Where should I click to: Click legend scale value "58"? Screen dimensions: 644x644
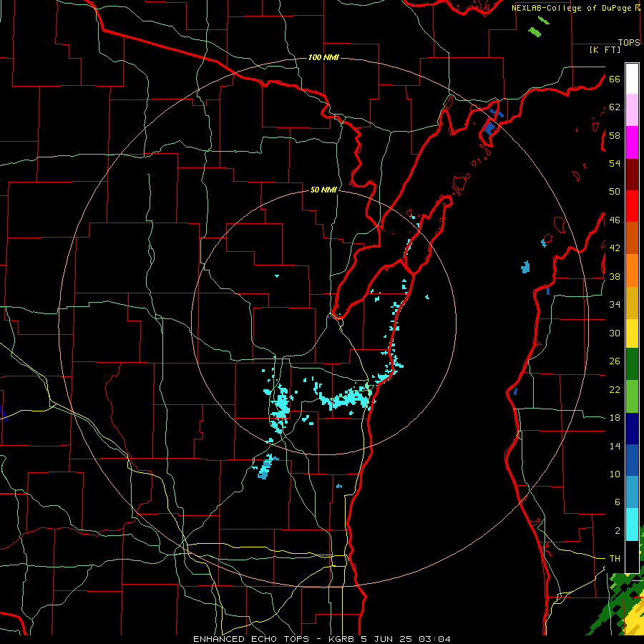point(615,135)
